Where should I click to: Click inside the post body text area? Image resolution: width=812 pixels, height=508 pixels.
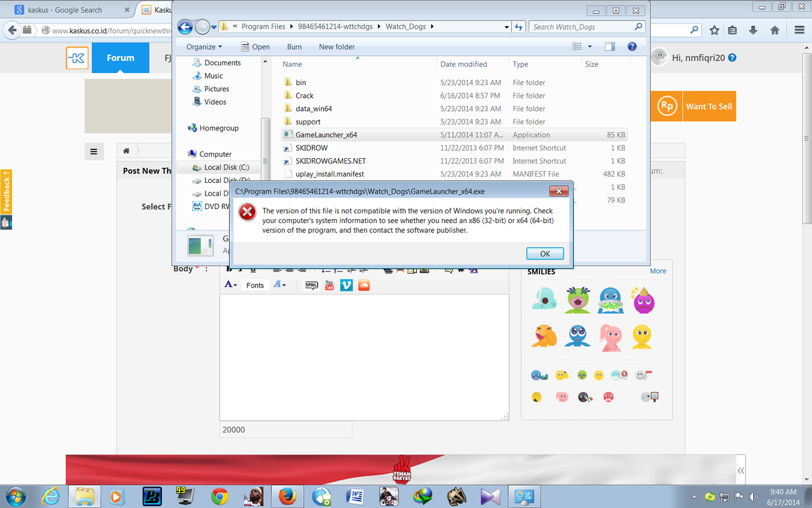coord(364,357)
